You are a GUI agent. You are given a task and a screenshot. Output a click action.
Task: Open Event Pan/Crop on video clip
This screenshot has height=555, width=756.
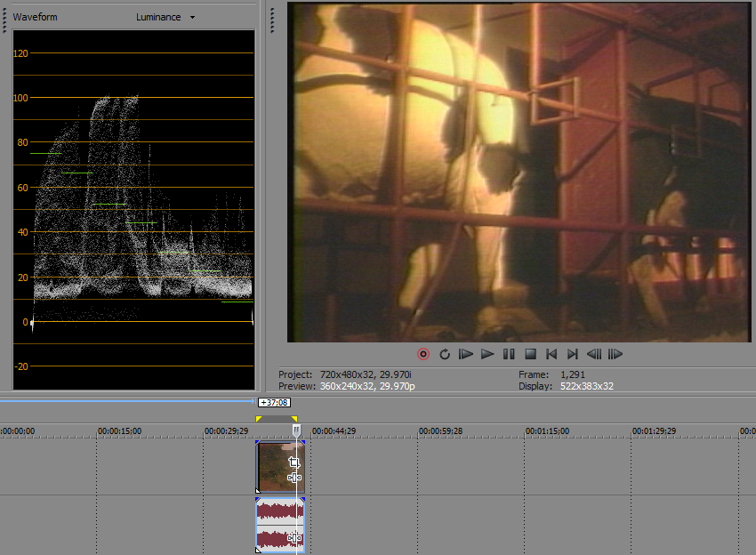point(294,462)
